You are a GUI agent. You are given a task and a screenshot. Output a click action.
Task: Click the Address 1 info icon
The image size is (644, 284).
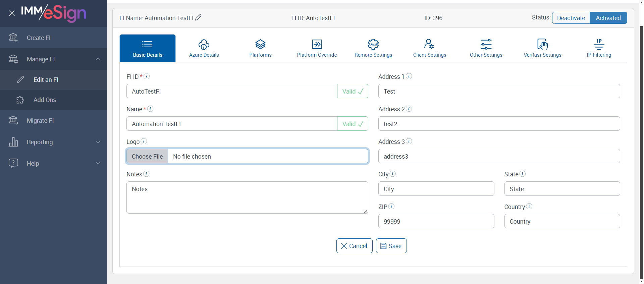(x=409, y=76)
